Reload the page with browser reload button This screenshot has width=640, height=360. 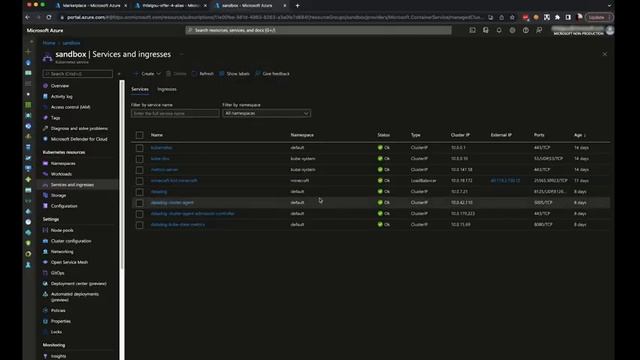point(49,17)
